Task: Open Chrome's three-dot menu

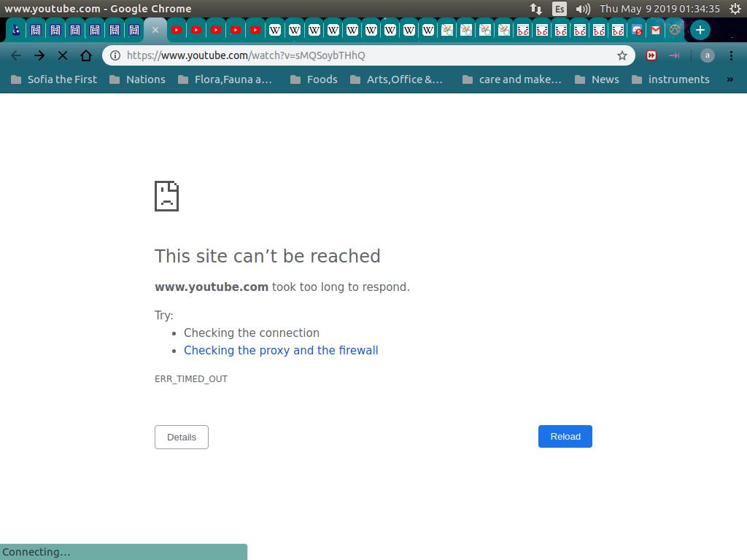Action: click(731, 55)
